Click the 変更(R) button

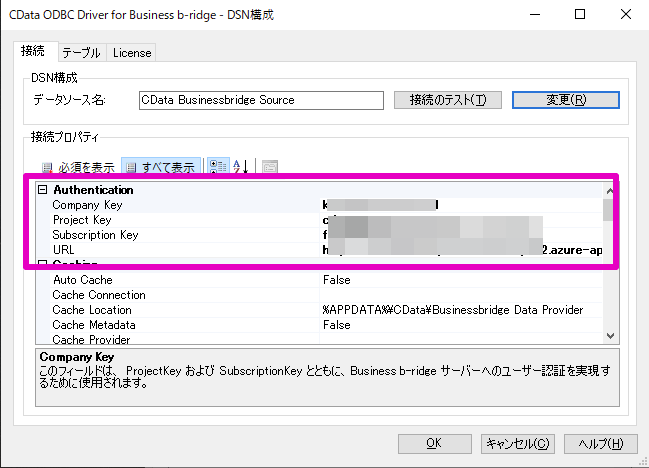566,100
